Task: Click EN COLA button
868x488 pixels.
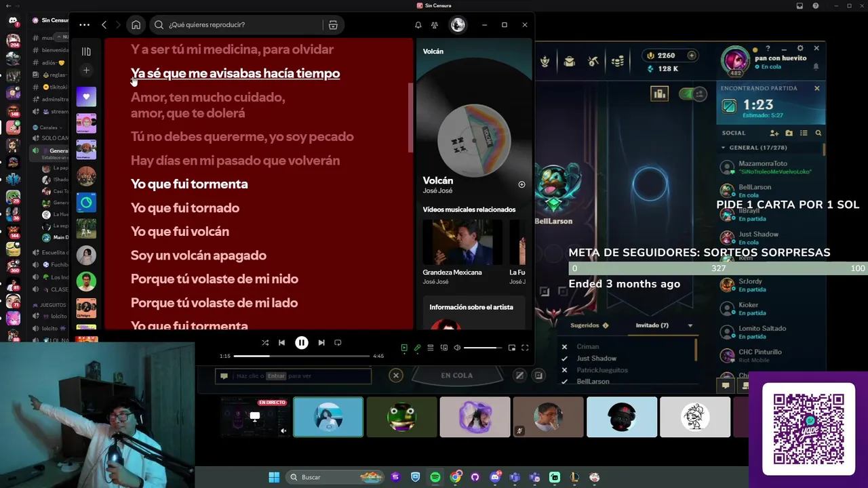Action: tap(457, 375)
